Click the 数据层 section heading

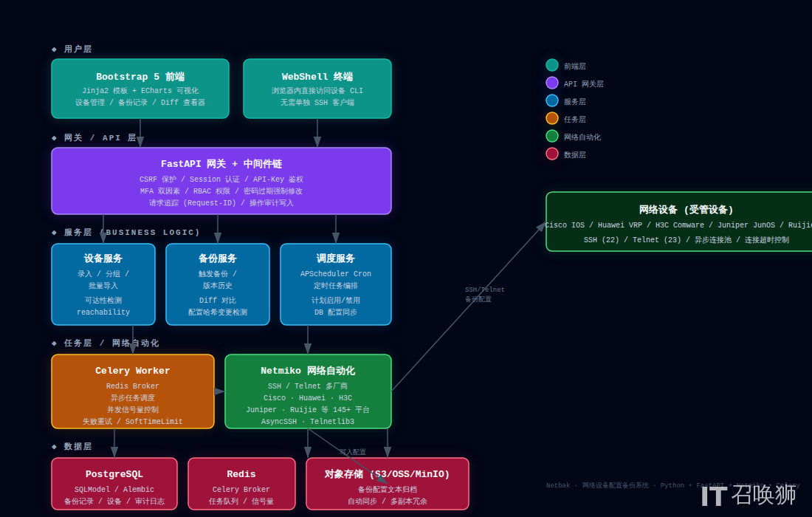tap(72, 447)
